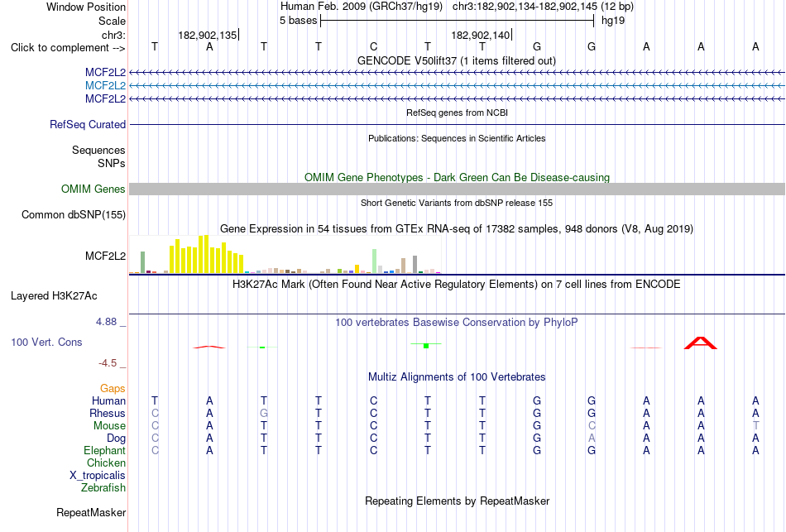
Task: Click the 4.88 PhyloP upper scale value
Action: pos(106,321)
